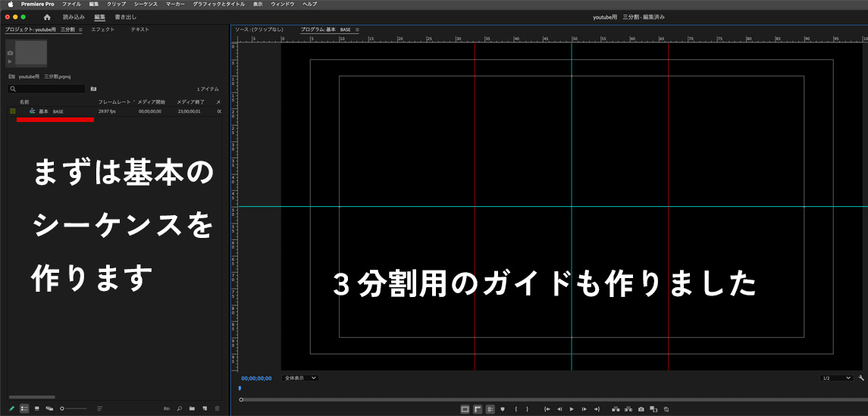This screenshot has width=868, height=416.
Task: Click the Program monitor playhead marker
Action: click(x=240, y=388)
